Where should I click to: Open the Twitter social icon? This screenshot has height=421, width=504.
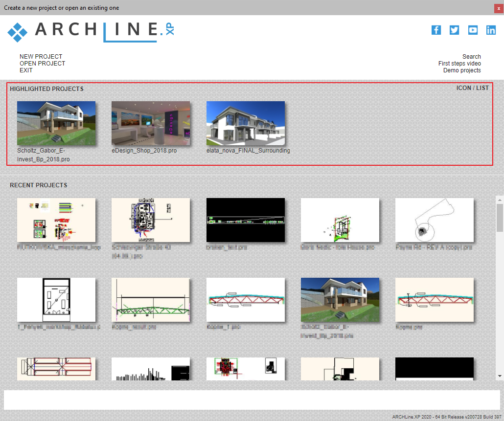454,30
